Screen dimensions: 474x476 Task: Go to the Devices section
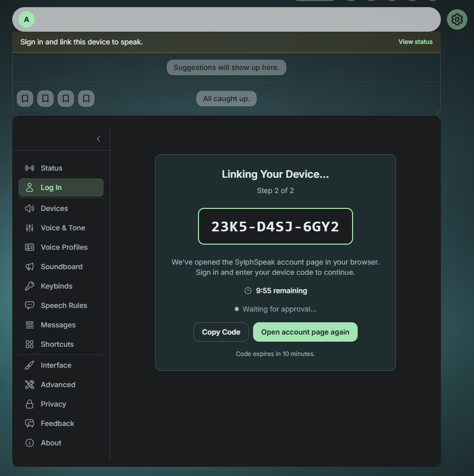tap(61, 208)
